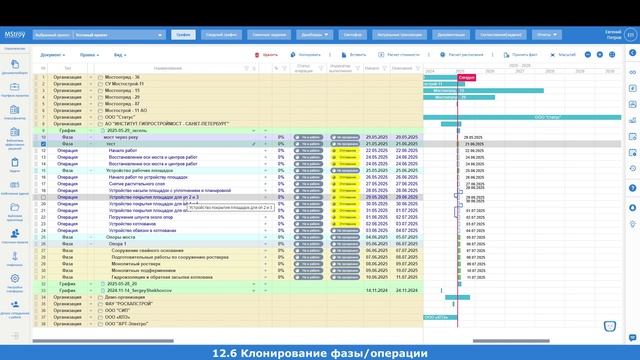Click the Сменные задания button
This screenshot has width=640, height=360.
tap(269, 35)
